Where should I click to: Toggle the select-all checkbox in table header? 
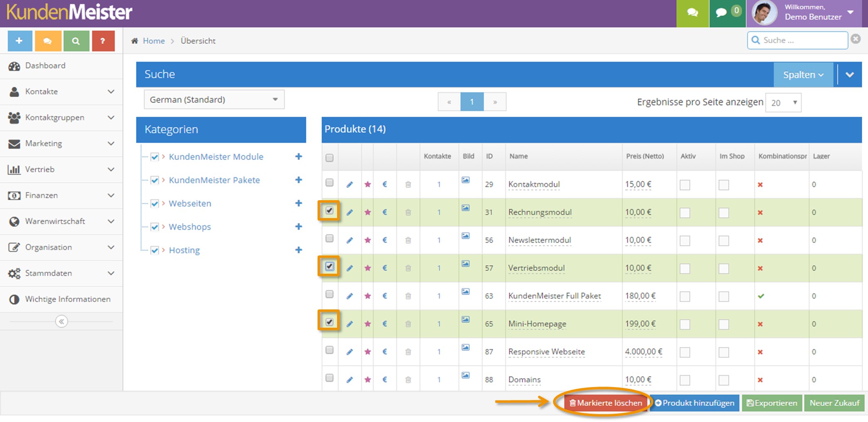(x=330, y=158)
